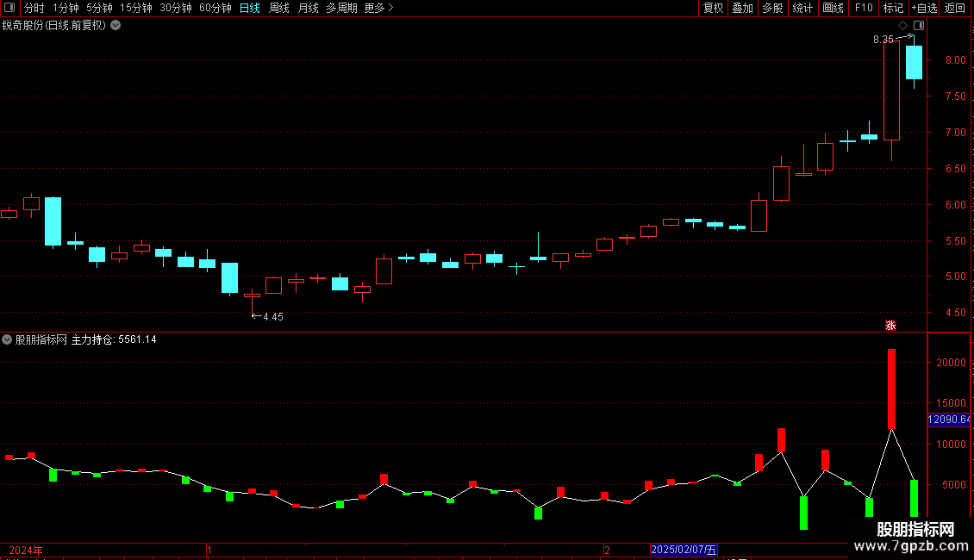Screen dimensions: 974x560
Task: Open 多周期 multi-period view
Action: point(341,8)
